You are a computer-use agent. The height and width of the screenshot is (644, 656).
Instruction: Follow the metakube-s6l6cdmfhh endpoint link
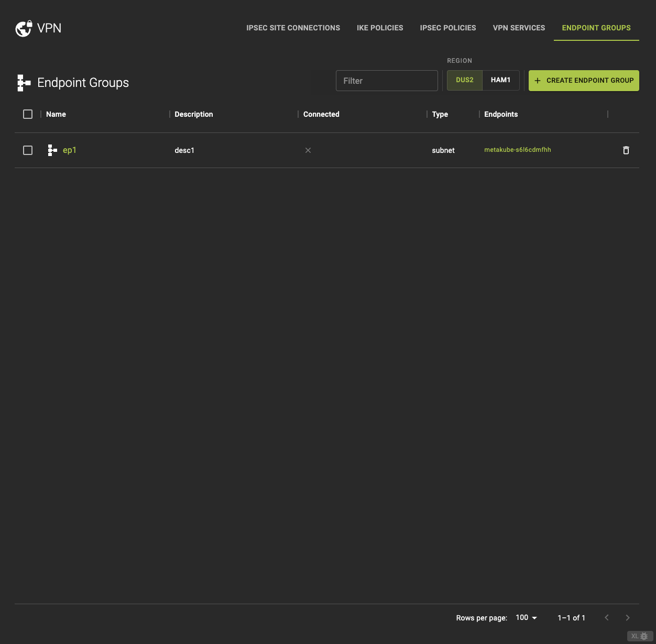click(x=517, y=150)
